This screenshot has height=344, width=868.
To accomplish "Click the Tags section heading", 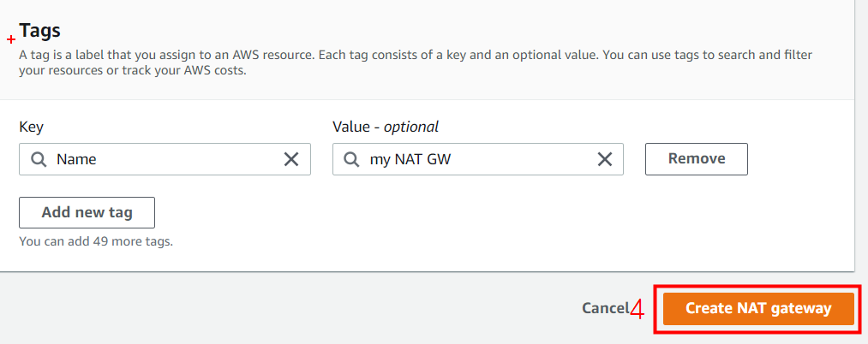I will pyautogui.click(x=39, y=32).
